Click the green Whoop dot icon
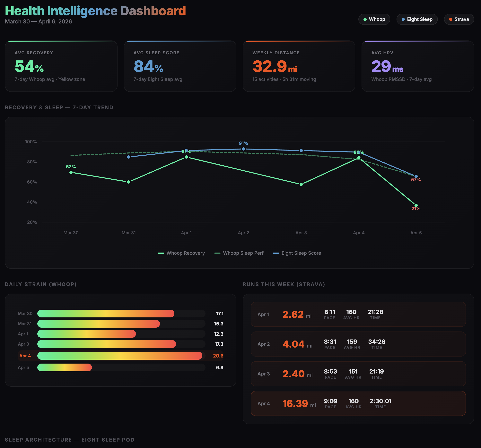Viewport: 481px width, 448px height. pos(365,19)
